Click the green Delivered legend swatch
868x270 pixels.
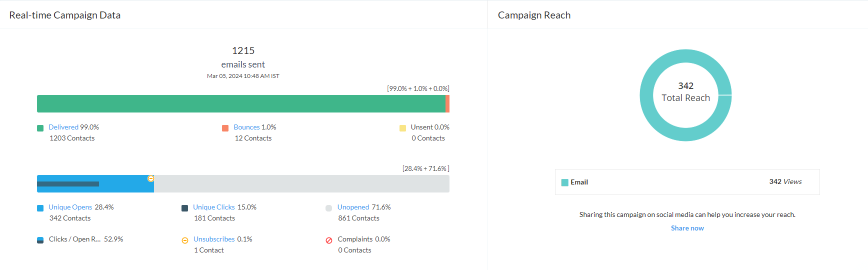click(40, 128)
